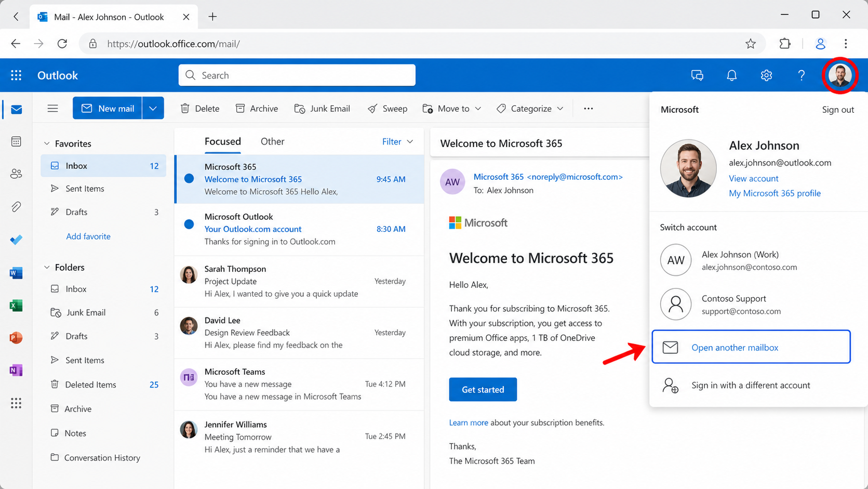Viewport: 868px width, 489px height.
Task: Open the Calendar icon in left rail
Action: coord(16,141)
